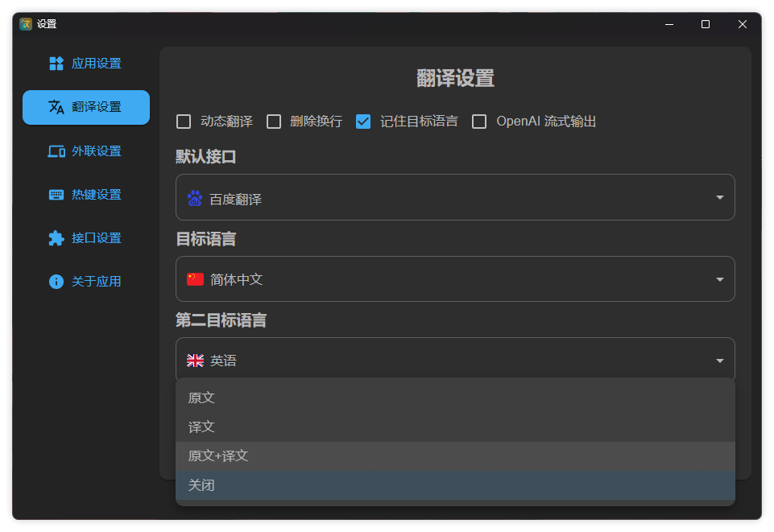774x532 pixels.
Task: Minimize the settings window
Action: [x=669, y=24]
